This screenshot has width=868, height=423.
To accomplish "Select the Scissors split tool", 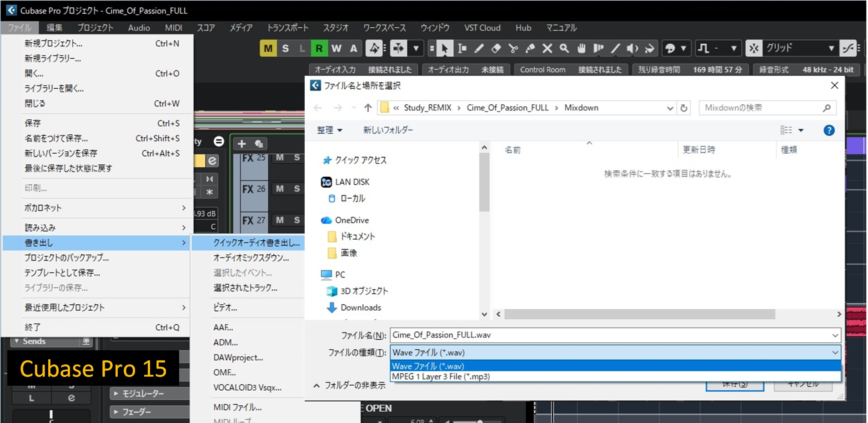I will (x=513, y=48).
